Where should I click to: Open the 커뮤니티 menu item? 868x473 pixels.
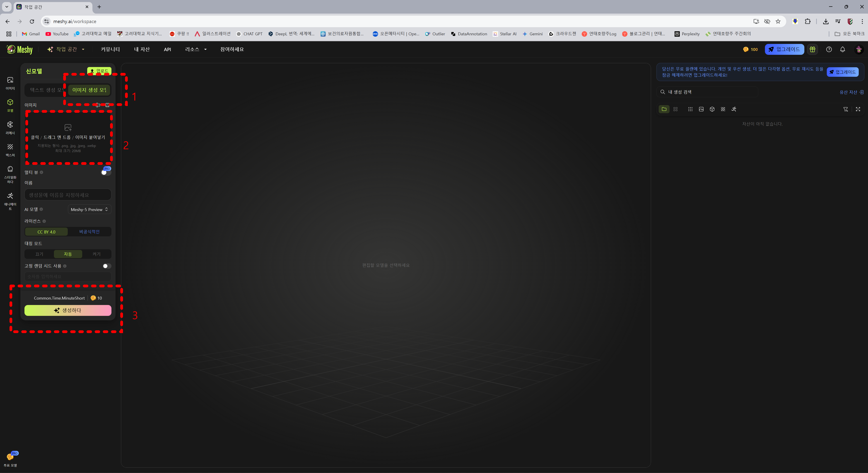click(x=110, y=49)
